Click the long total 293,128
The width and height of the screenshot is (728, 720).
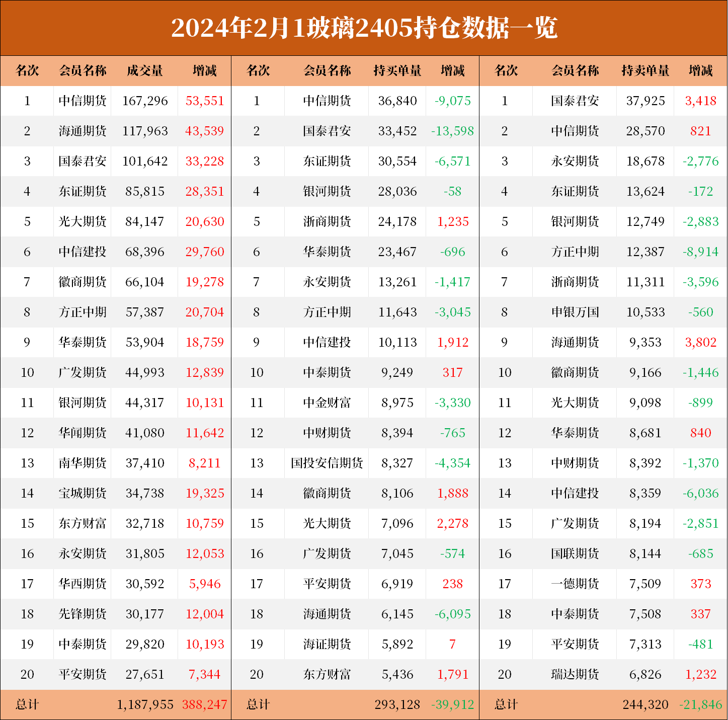pos(397,704)
